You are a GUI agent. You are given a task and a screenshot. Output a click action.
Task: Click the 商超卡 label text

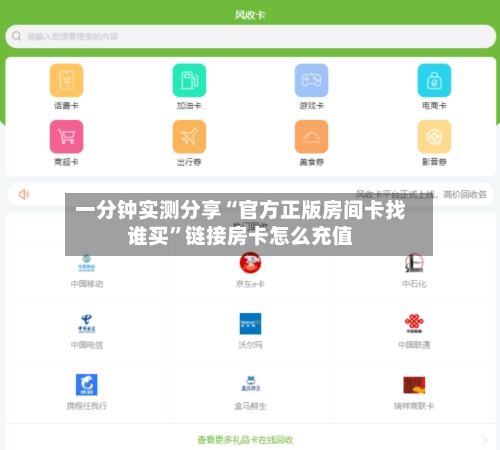(66, 162)
